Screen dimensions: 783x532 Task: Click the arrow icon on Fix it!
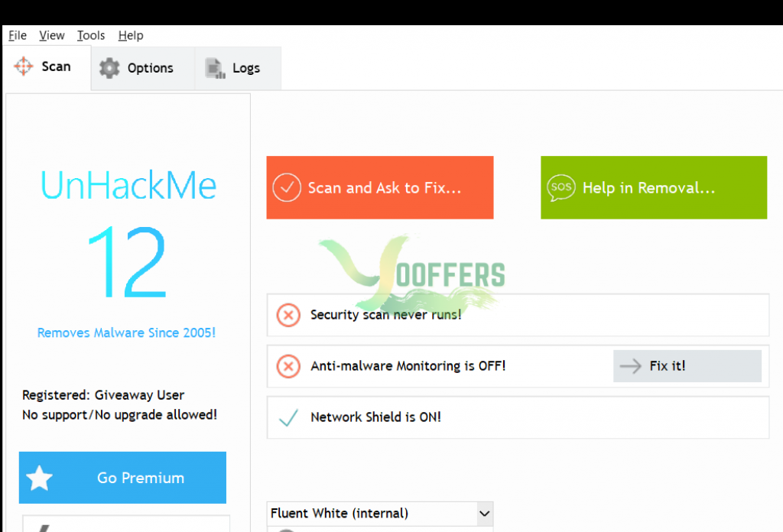(630, 366)
